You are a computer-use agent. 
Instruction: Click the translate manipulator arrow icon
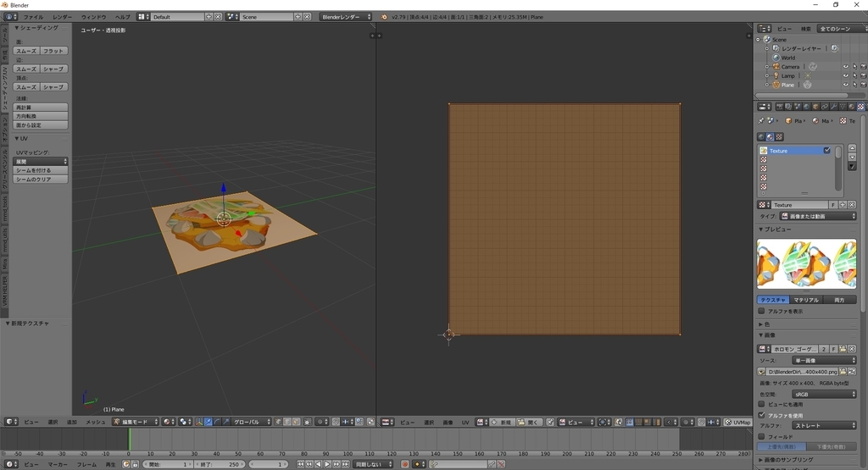(x=209, y=422)
